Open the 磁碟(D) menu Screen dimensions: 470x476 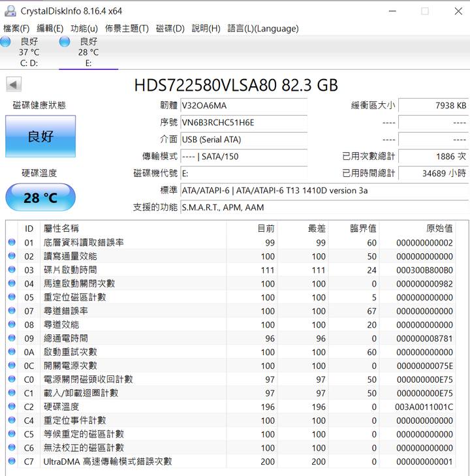(170, 29)
